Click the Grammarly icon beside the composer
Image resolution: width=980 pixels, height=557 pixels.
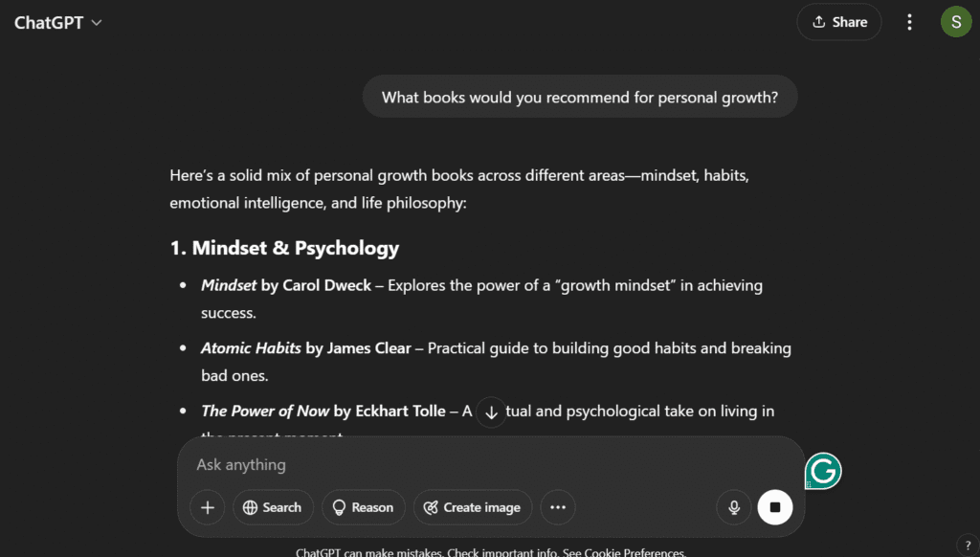[823, 471]
